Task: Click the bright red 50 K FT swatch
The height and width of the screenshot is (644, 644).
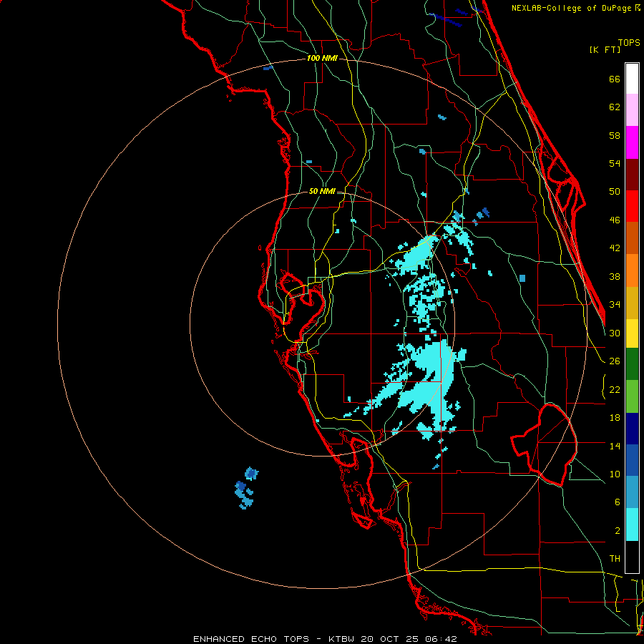Action: click(632, 207)
